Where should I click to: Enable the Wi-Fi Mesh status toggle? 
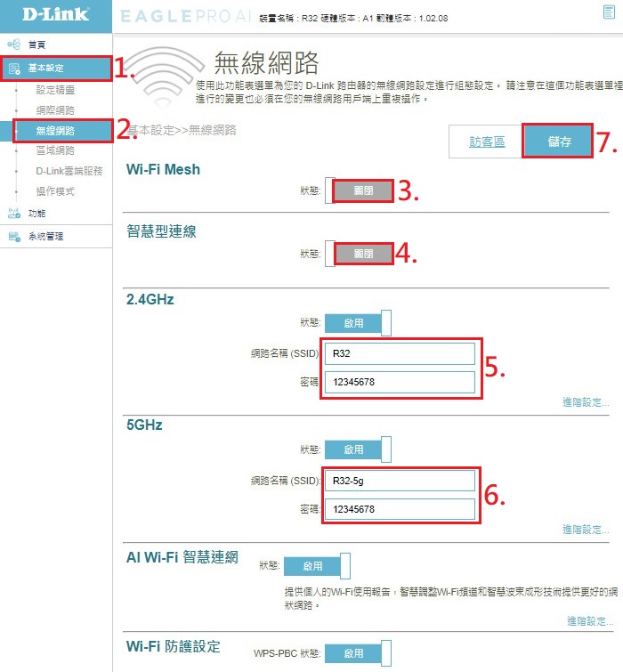coord(359,190)
